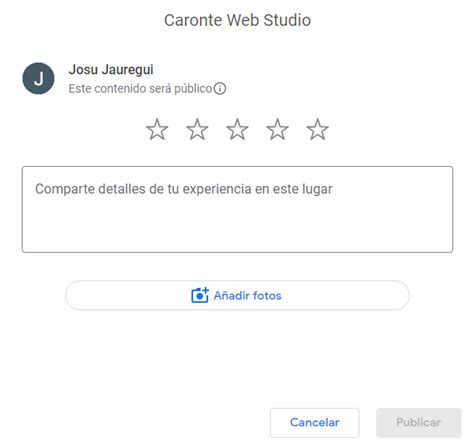Viewport: 474px width, 448px height.
Task: Select the second rating star
Action: [197, 129]
